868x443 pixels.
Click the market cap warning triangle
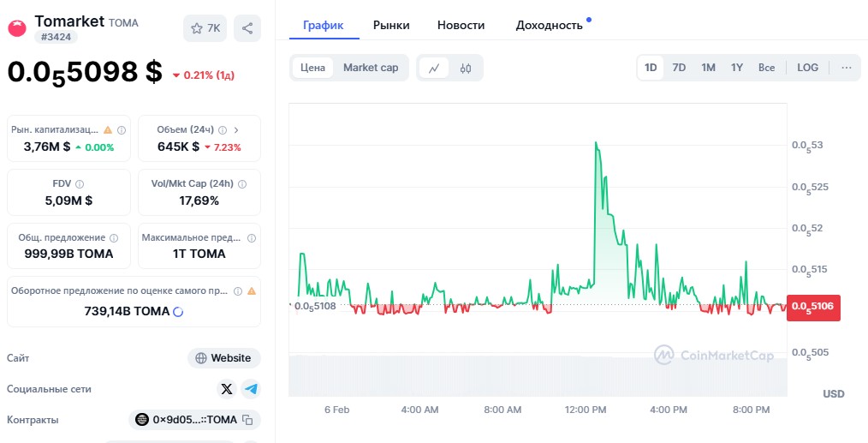tap(108, 129)
